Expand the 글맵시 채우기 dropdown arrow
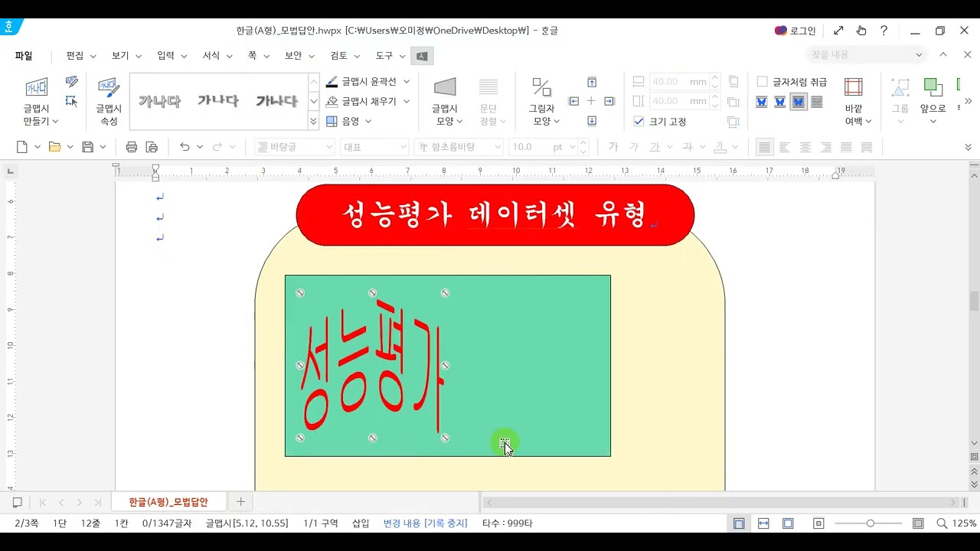 pyautogui.click(x=407, y=101)
